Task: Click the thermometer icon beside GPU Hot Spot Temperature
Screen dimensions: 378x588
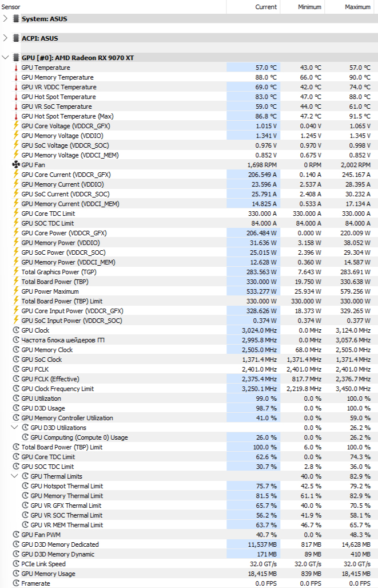Action: 16,97
